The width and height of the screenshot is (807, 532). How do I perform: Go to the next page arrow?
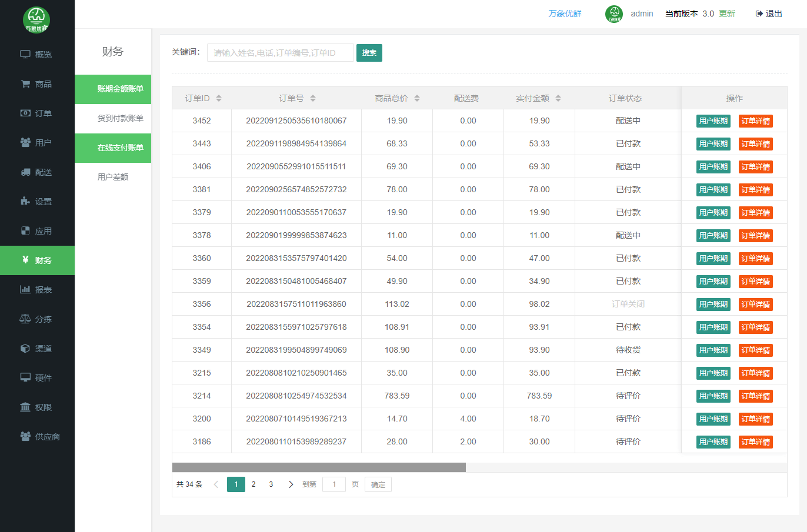pos(291,484)
